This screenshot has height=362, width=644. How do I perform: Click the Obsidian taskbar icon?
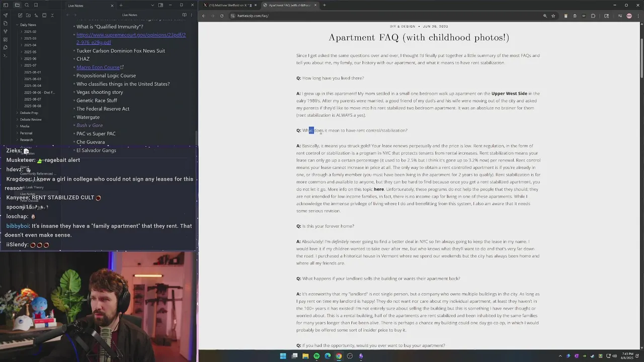361,356
